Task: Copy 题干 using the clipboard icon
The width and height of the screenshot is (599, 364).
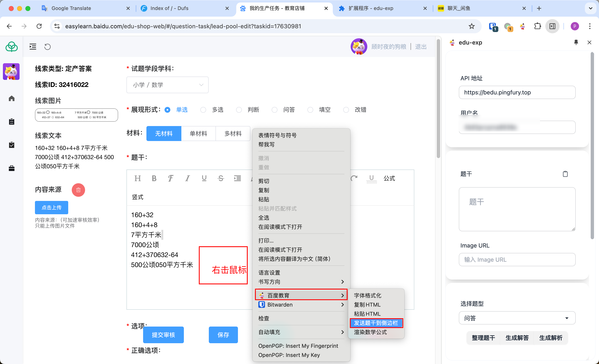Action: (x=565, y=174)
